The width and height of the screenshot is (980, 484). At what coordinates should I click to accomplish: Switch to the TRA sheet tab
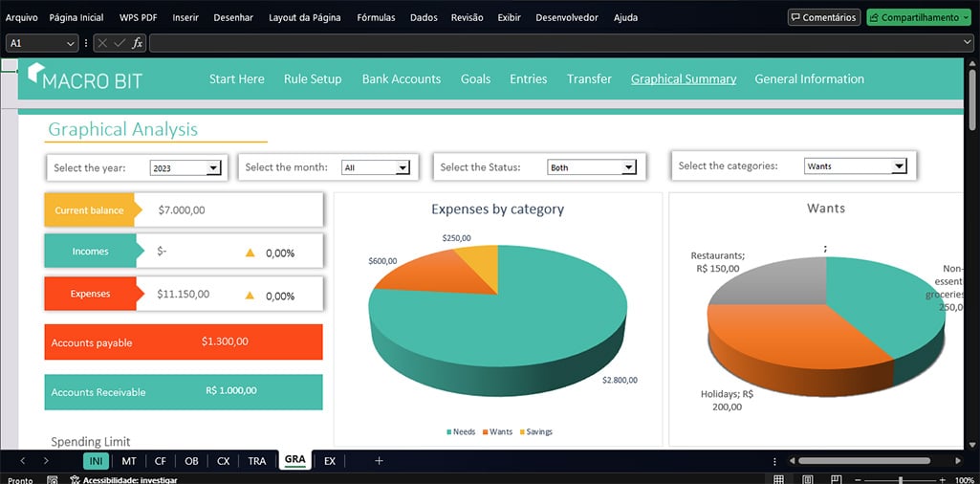[257, 461]
